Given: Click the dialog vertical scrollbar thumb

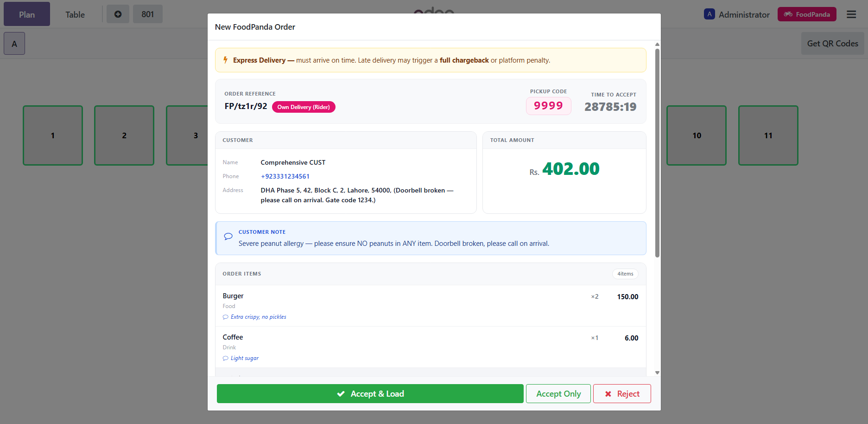Looking at the screenshot, I should click(x=657, y=153).
